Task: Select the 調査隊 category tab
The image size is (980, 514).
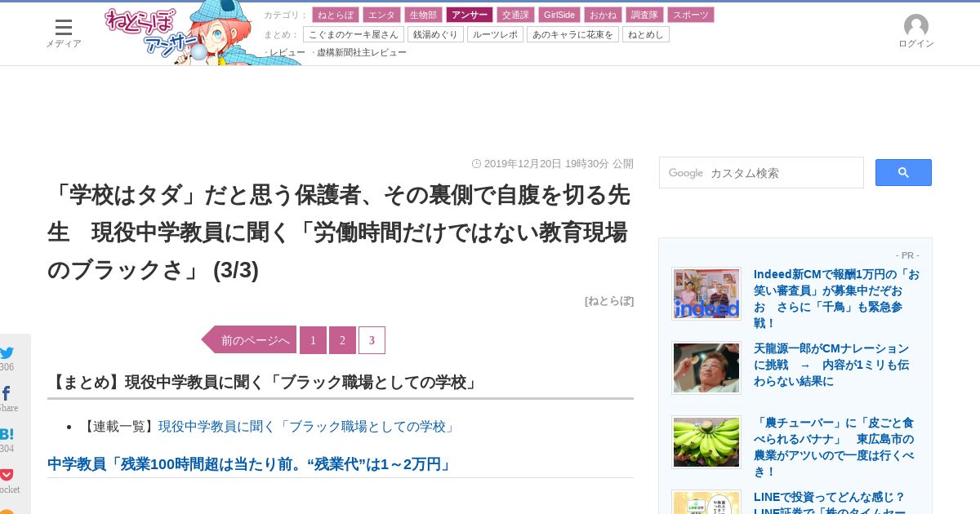Action: tap(644, 15)
